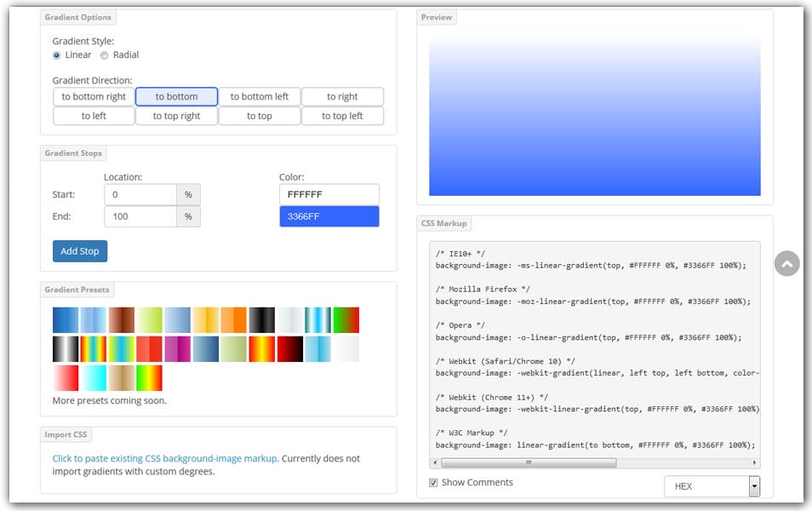Click the 3366FF end color swatch
This screenshot has height=511, width=812.
point(329,216)
